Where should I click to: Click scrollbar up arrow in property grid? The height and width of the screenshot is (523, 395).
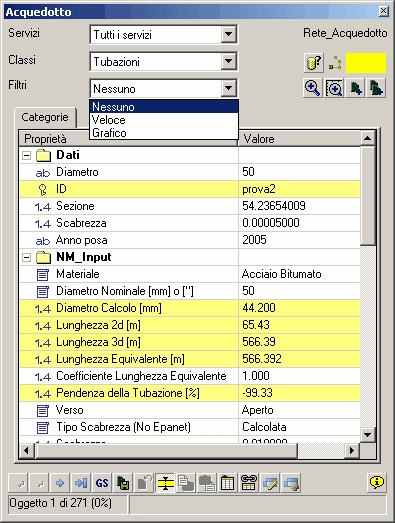click(x=368, y=138)
